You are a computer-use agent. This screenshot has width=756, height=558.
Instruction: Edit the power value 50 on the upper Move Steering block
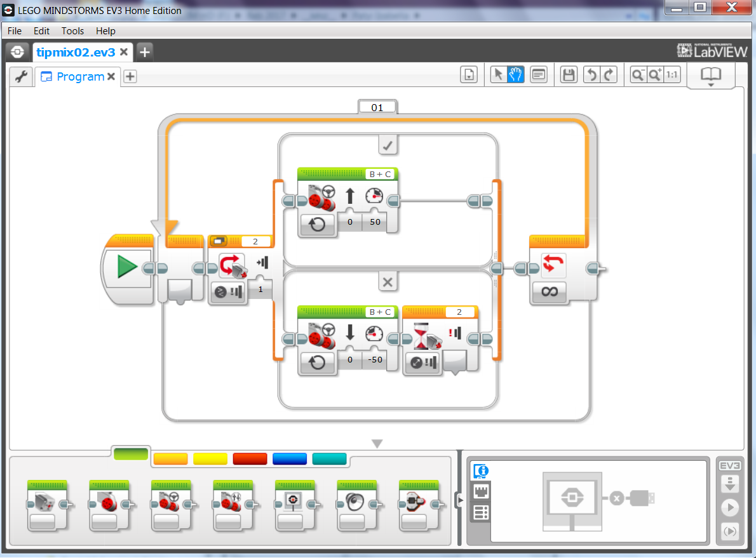375,222
